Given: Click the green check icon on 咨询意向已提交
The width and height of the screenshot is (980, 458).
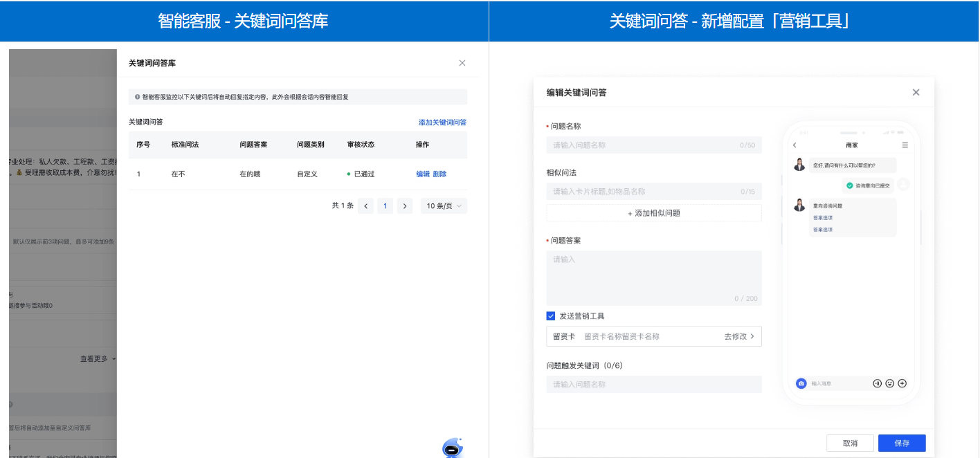Looking at the screenshot, I should pos(849,185).
